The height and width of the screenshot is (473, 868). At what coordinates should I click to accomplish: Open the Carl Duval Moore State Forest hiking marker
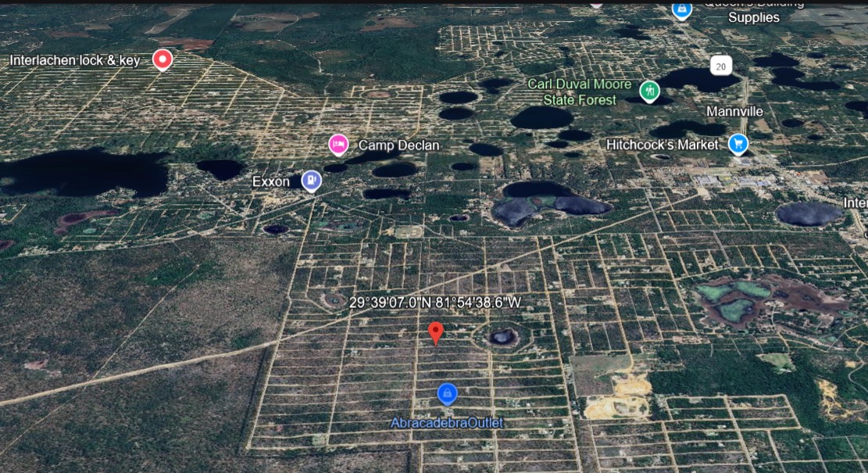click(x=648, y=91)
